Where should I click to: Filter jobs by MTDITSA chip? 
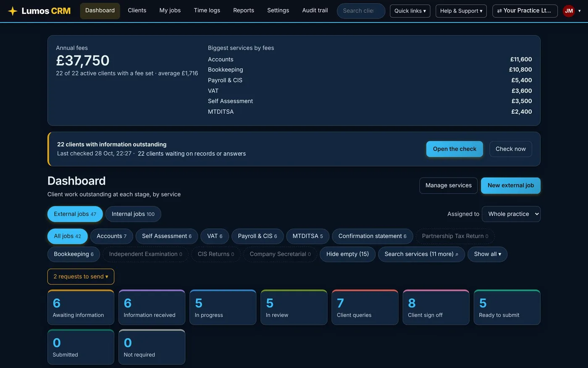click(x=308, y=236)
